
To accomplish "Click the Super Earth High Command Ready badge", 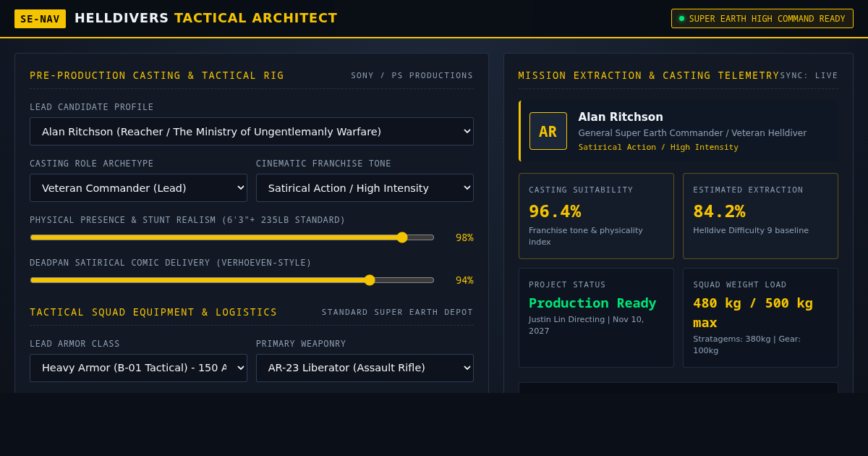I will [x=762, y=19].
